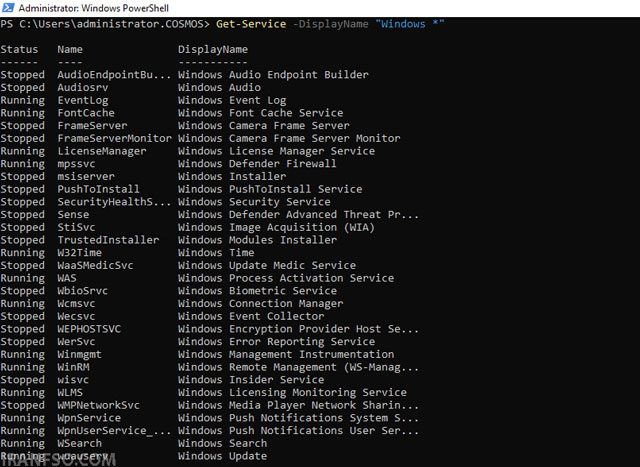The image size is (640, 467).
Task: Click the 'WaaSMedicSvc' service name
Action: pyautogui.click(x=96, y=265)
